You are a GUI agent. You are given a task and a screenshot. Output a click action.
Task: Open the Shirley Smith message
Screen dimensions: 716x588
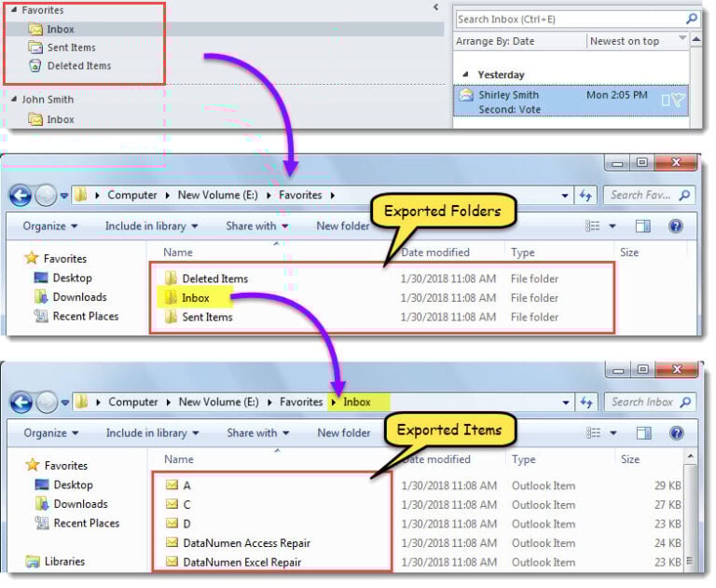tap(571, 102)
